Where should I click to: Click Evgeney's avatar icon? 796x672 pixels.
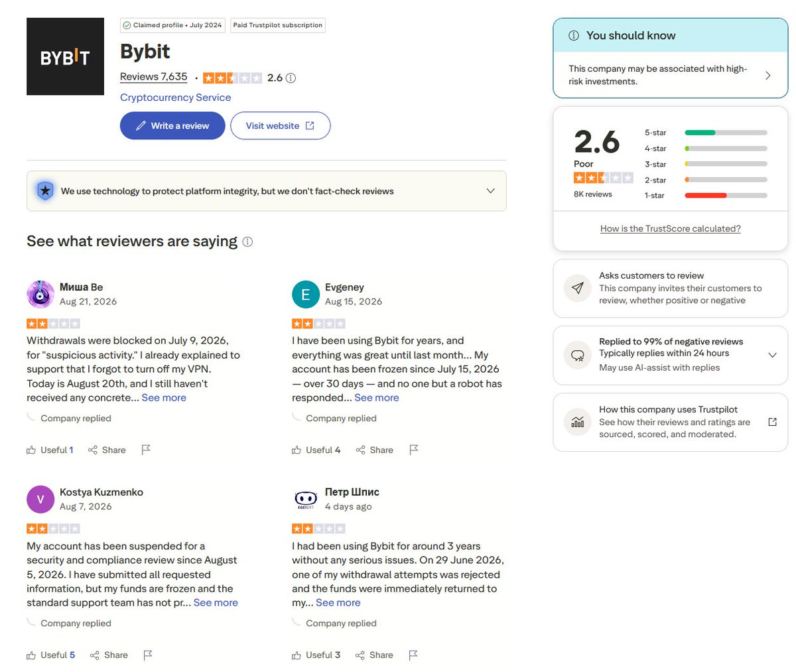pos(306,294)
